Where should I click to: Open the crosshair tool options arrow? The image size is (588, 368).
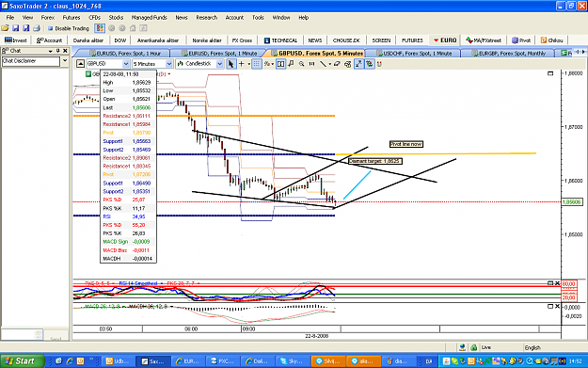[248, 65]
